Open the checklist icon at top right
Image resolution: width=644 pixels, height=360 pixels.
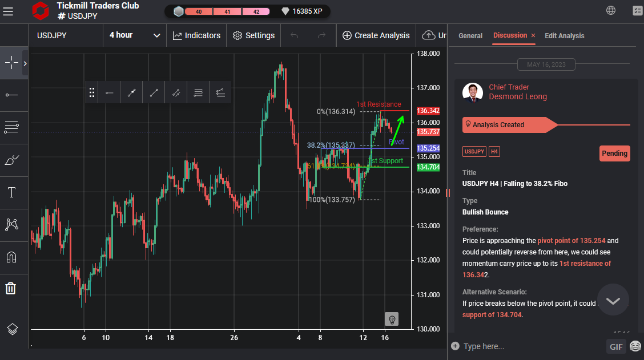637,11
